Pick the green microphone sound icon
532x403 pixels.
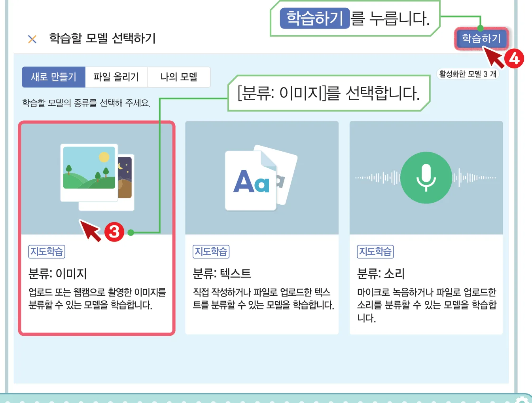pos(426,178)
